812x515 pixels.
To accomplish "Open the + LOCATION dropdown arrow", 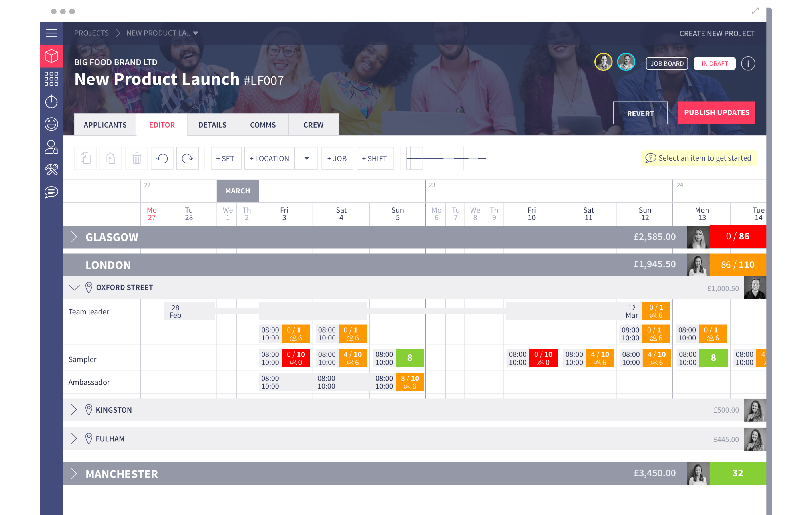I will pyautogui.click(x=306, y=158).
